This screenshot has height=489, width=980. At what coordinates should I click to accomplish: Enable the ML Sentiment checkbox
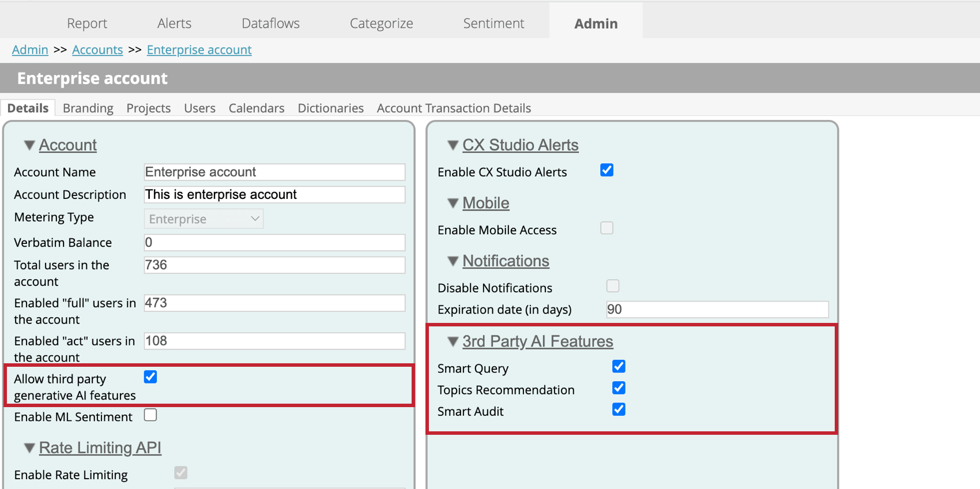point(150,415)
